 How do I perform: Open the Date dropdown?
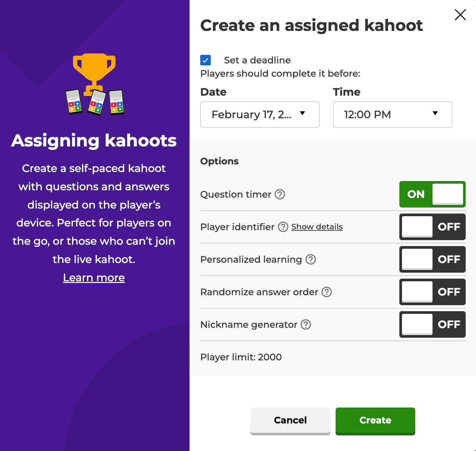pos(260,115)
